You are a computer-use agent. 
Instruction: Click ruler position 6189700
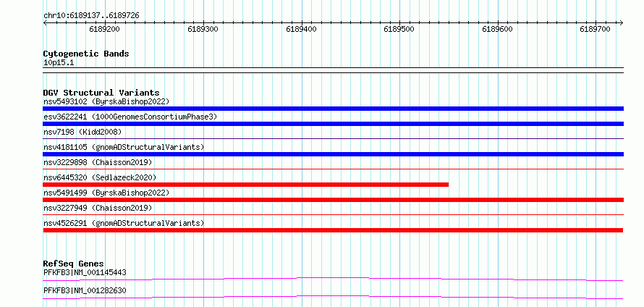click(596, 30)
